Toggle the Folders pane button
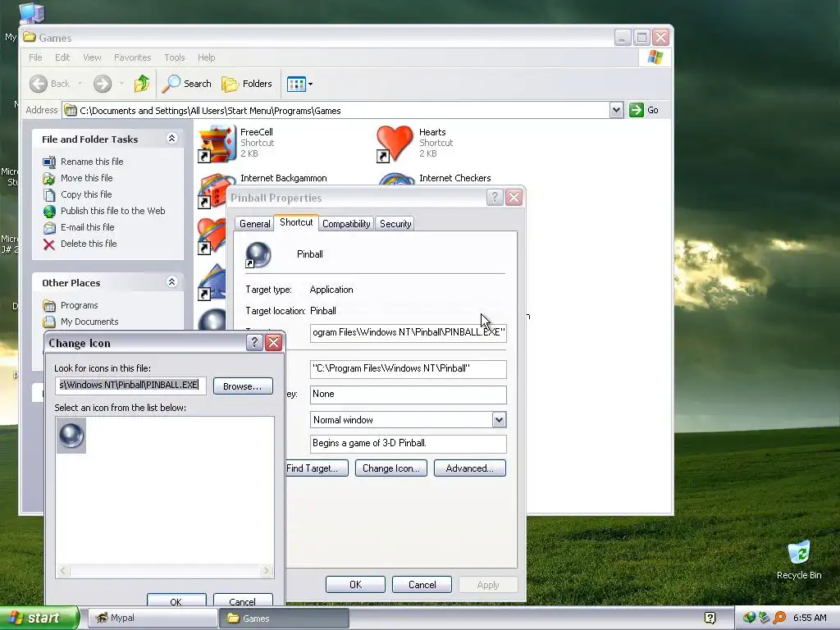840x630 pixels. tap(247, 84)
